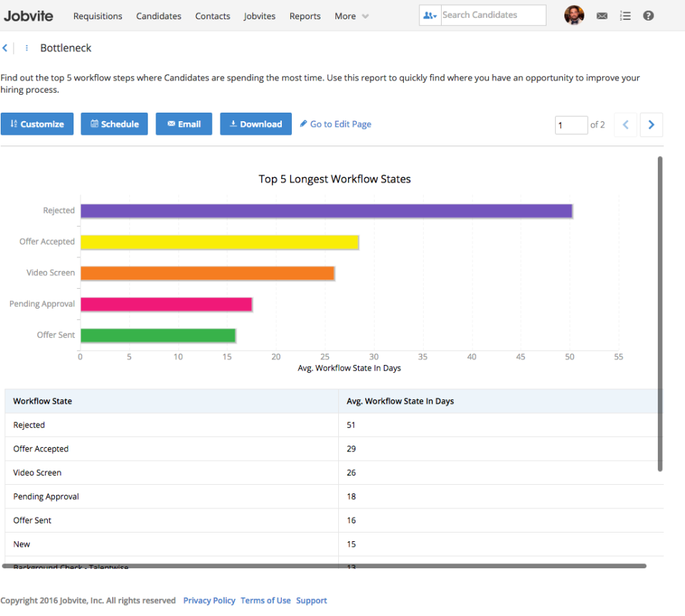Viewport: 685px width, 616px height.
Task: Advance to page 2 with the right arrow
Action: tap(651, 124)
